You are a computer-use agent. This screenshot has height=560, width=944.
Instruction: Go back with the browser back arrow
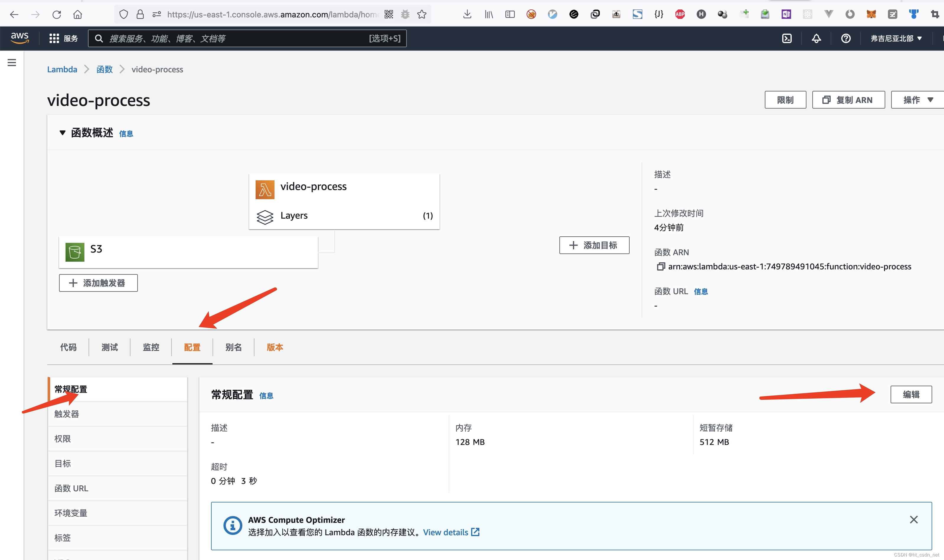14,14
